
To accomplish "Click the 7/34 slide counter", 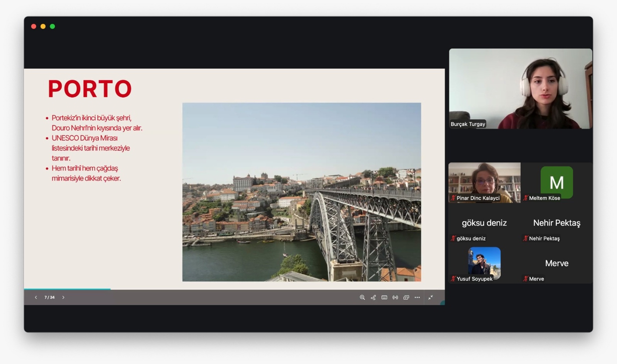I will (49, 297).
